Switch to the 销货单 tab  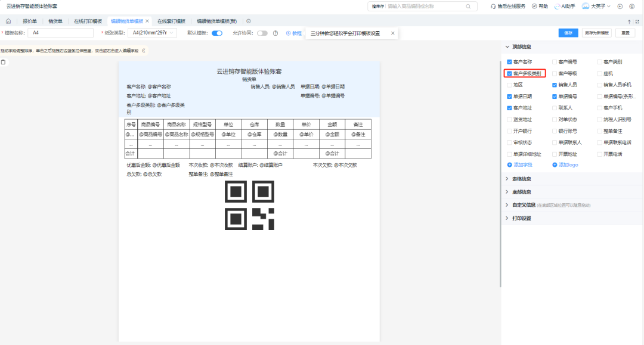tap(55, 21)
